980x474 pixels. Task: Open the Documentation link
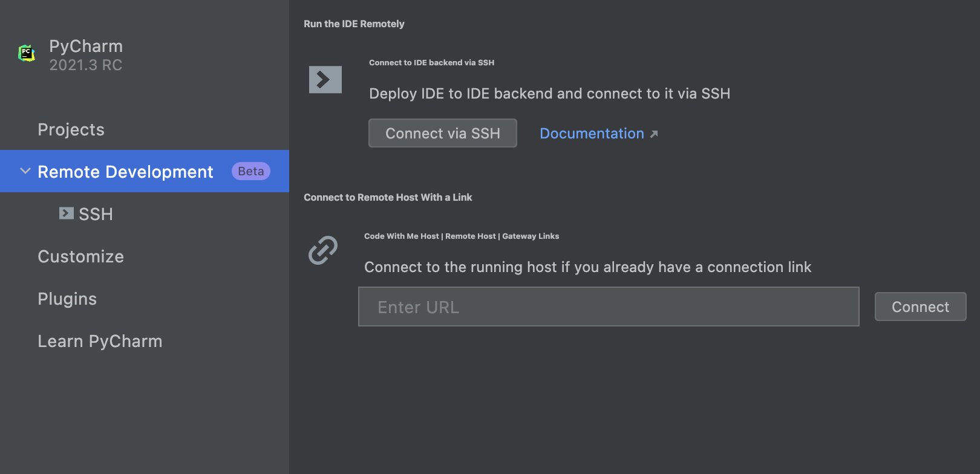592,134
